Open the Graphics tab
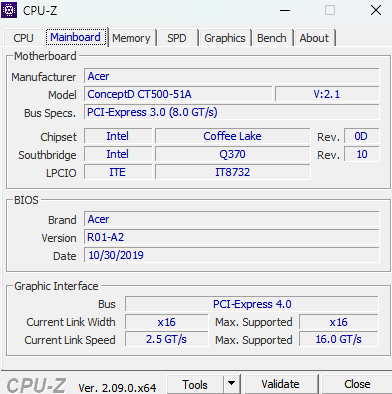This screenshot has width=392, height=394. coord(225,38)
